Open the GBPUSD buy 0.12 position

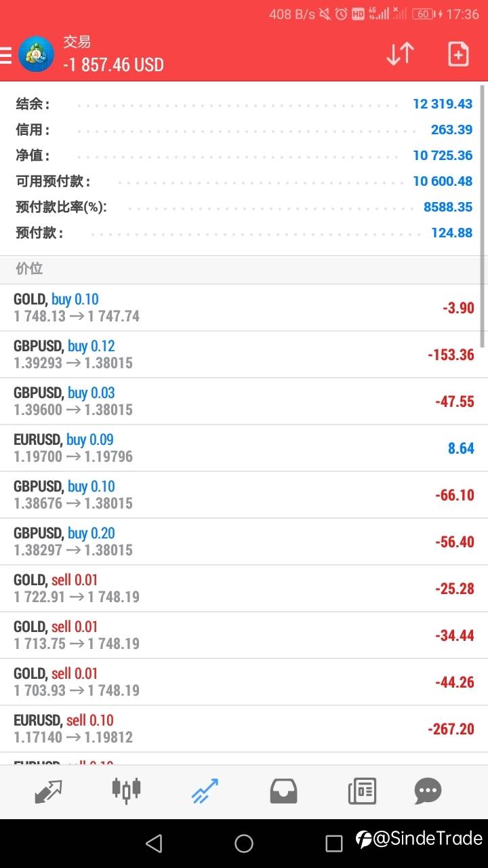(244, 355)
